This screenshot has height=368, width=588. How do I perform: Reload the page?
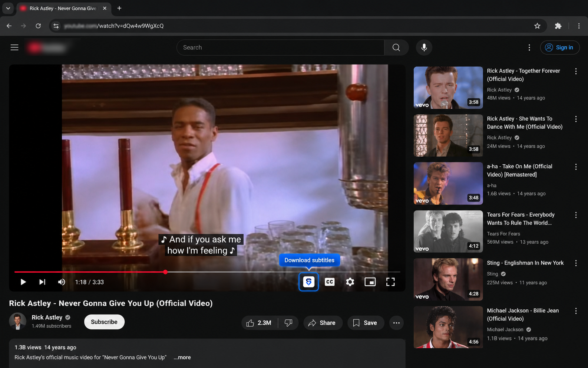pos(38,26)
